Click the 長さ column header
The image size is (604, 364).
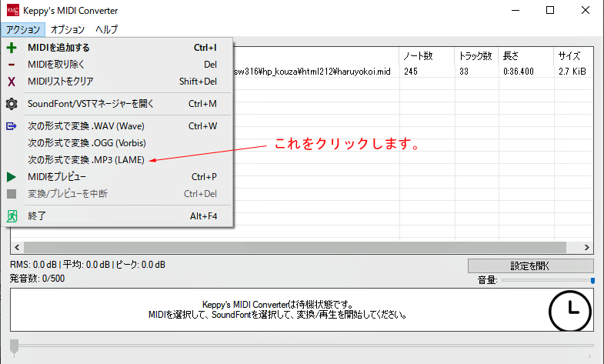coord(526,56)
